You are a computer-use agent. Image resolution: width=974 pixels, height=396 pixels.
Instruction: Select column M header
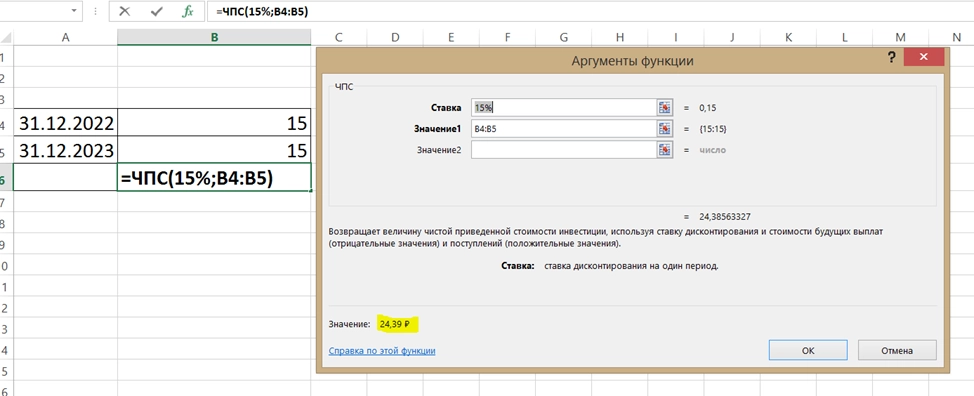click(901, 37)
